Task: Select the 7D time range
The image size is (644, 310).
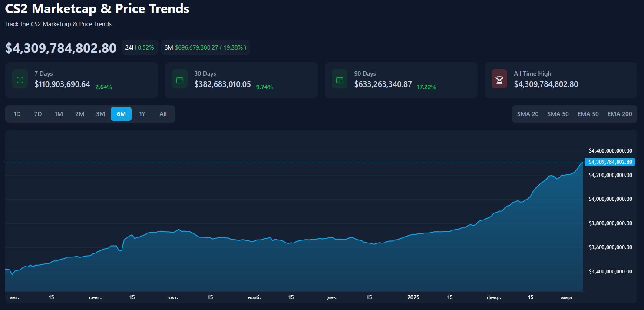Action: click(x=38, y=114)
